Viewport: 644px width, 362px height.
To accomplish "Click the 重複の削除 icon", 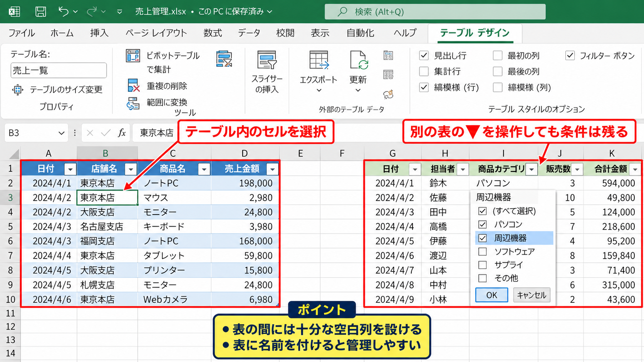I will [133, 85].
